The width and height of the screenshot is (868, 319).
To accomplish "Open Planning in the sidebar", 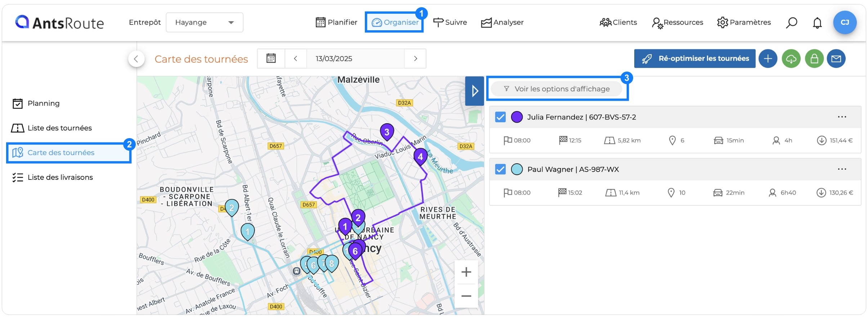I will (x=36, y=104).
